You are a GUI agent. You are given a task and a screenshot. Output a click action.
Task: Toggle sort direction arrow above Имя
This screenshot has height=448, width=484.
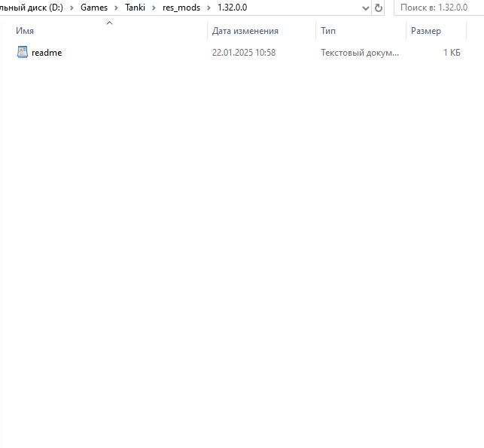click(109, 23)
